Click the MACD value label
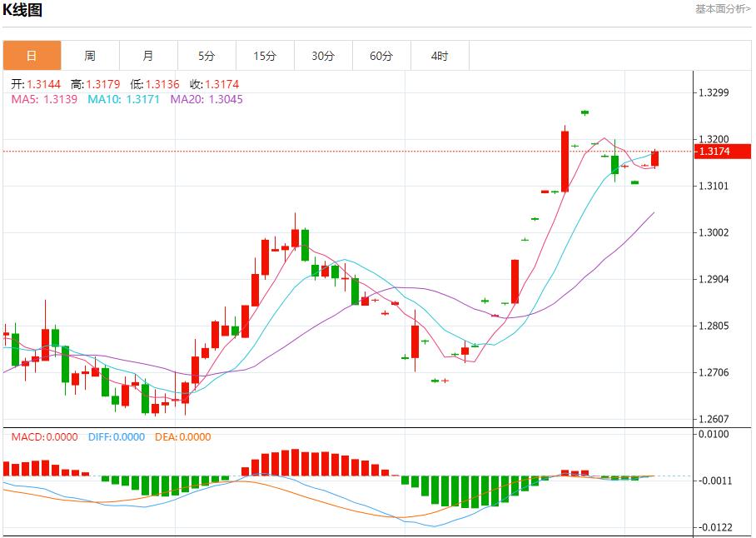This screenshot has height=538, width=756. (44, 436)
